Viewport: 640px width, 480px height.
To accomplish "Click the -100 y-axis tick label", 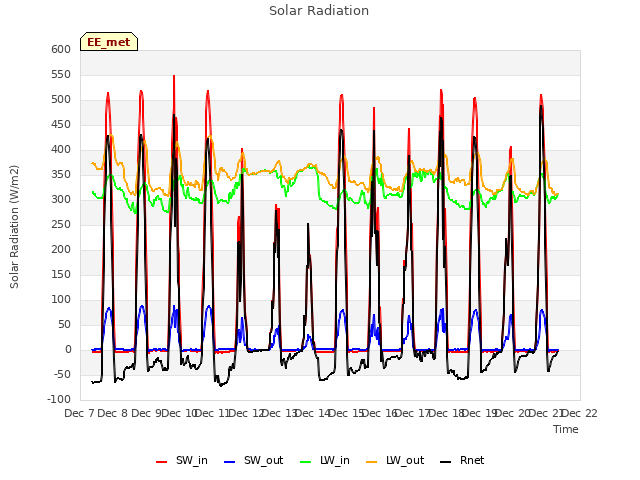I will pos(59,399).
